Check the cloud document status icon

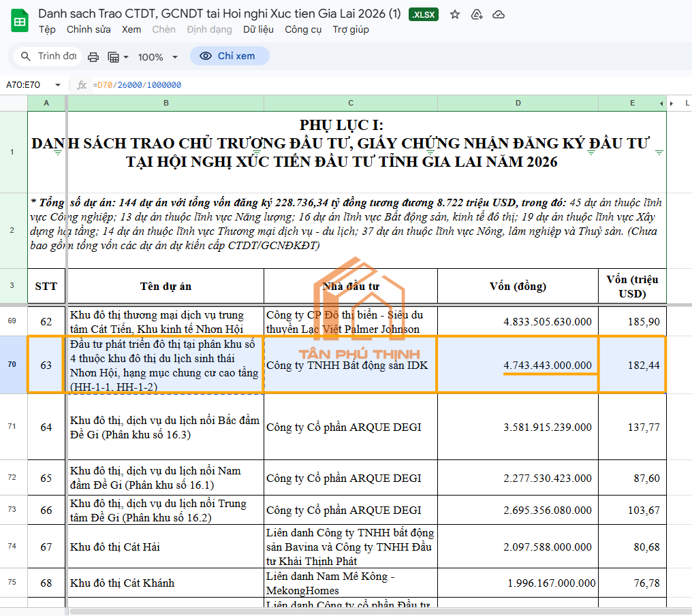(499, 14)
